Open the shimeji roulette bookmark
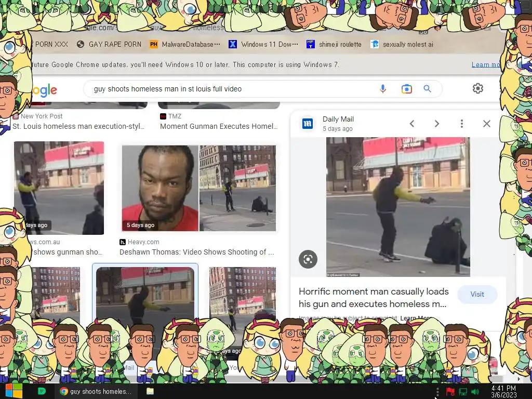Viewport: 532px width, 399px height. point(334,44)
